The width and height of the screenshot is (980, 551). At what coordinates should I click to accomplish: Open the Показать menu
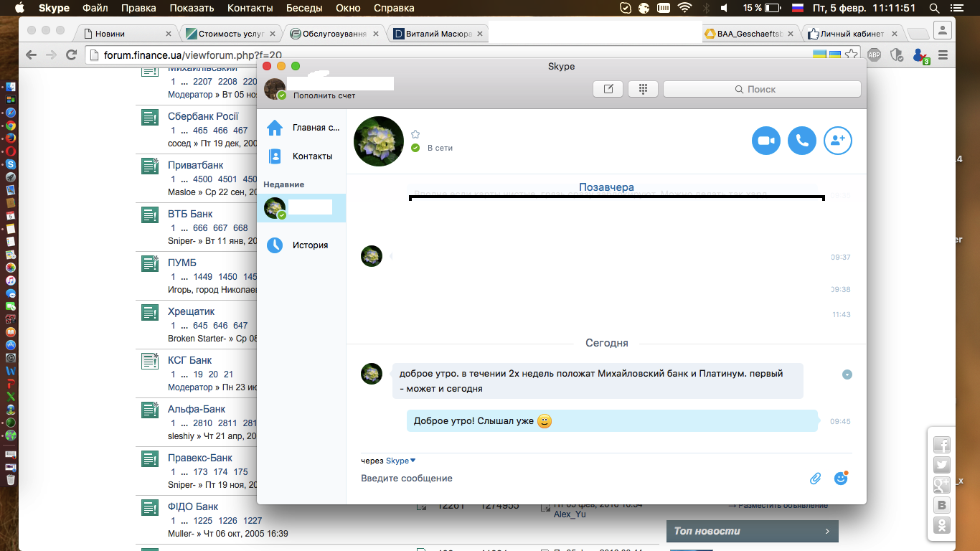(192, 8)
